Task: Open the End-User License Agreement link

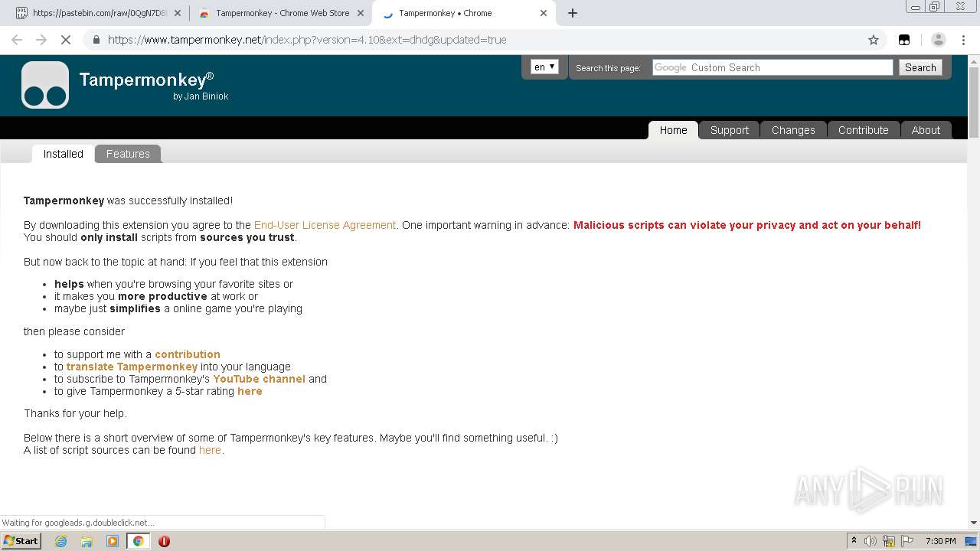Action: click(325, 225)
